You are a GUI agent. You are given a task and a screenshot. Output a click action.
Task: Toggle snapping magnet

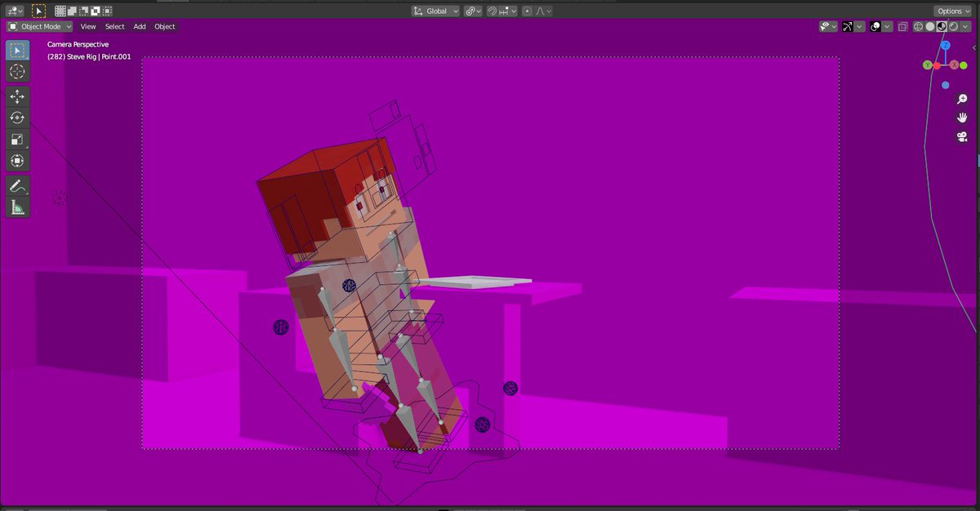tap(492, 11)
